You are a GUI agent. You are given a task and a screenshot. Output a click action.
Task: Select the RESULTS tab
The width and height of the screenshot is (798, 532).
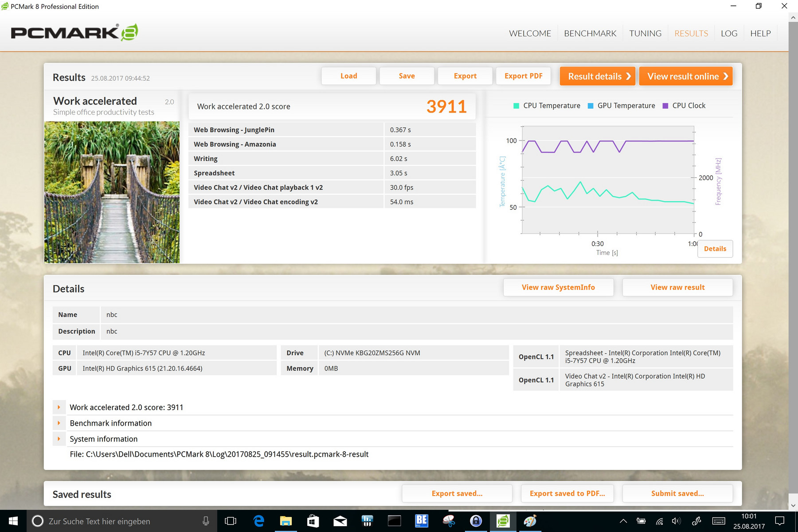[691, 33]
